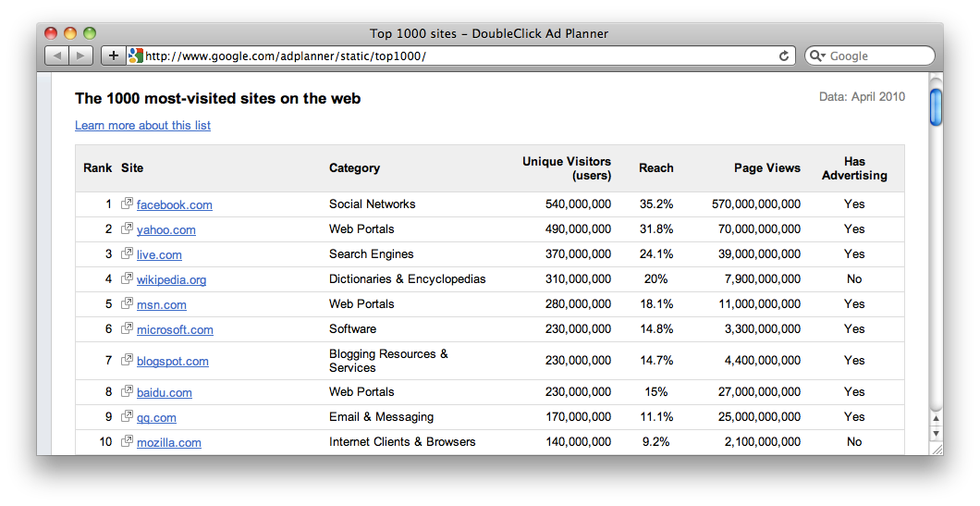The image size is (980, 506).
Task: Reload the page with the refresh icon
Action: (x=784, y=56)
